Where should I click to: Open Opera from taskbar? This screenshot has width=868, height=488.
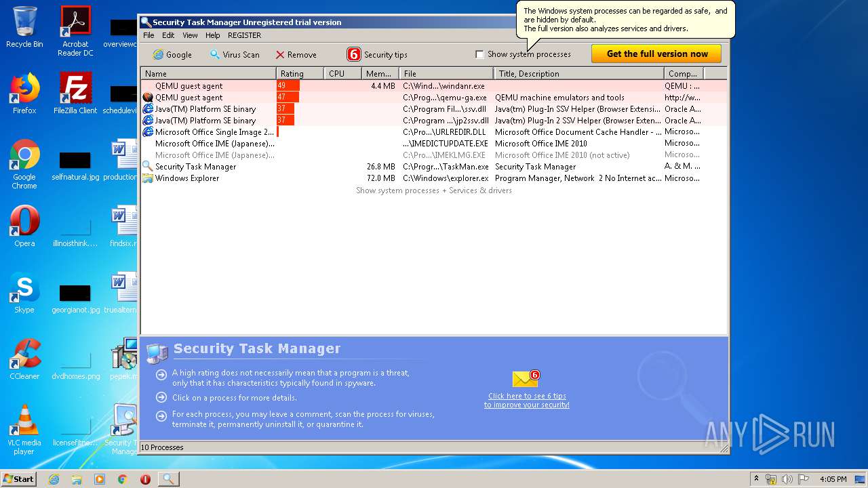tap(145, 479)
